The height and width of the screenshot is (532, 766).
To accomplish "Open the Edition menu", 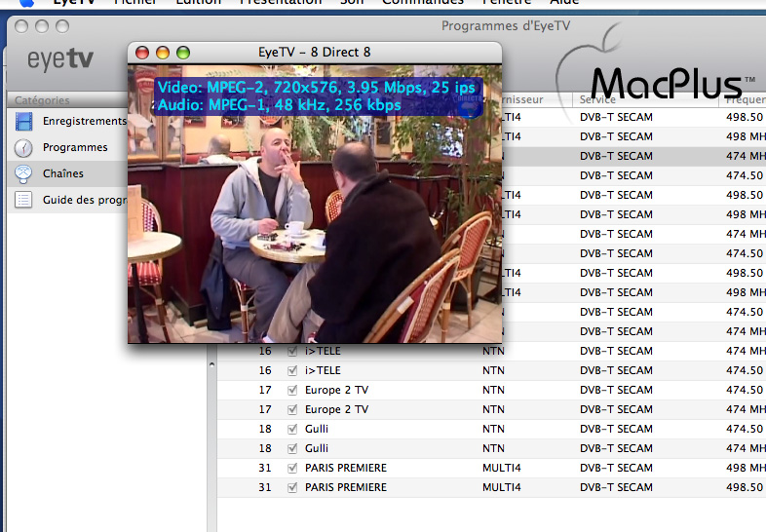I will 199,2.
